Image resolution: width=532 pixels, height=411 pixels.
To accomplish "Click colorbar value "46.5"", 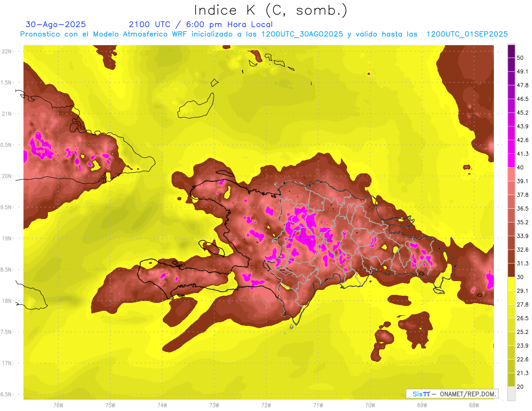I will click(522, 99).
